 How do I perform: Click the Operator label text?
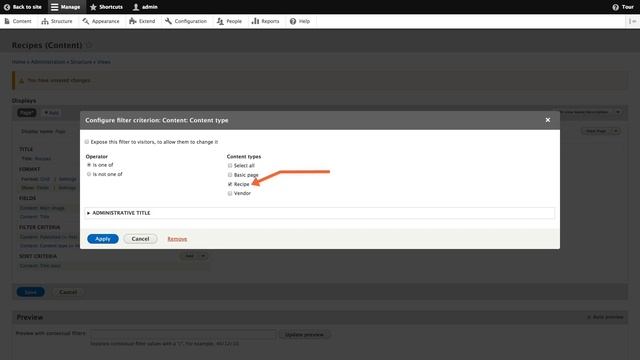(x=97, y=156)
